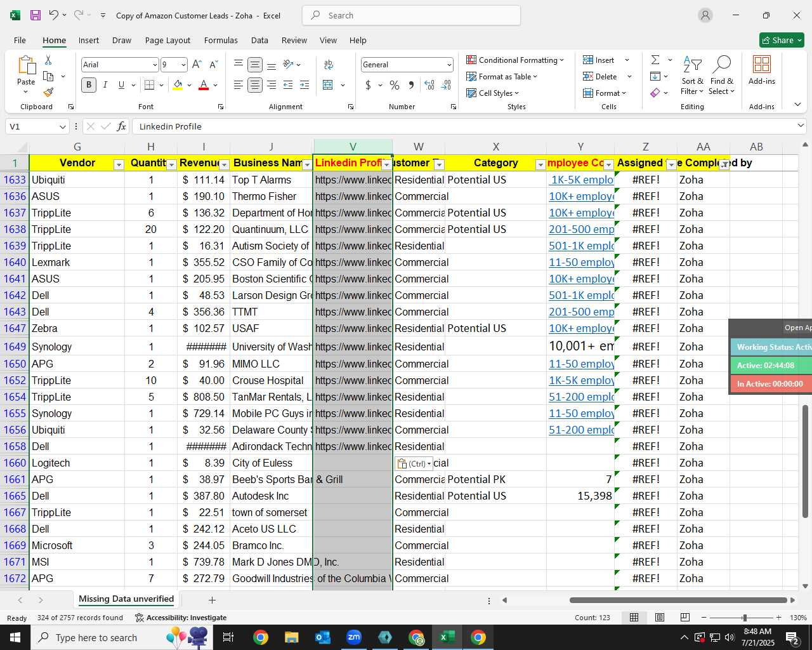Open the Find & Select magnifier tool
The height and width of the screenshot is (650, 812).
click(x=722, y=76)
